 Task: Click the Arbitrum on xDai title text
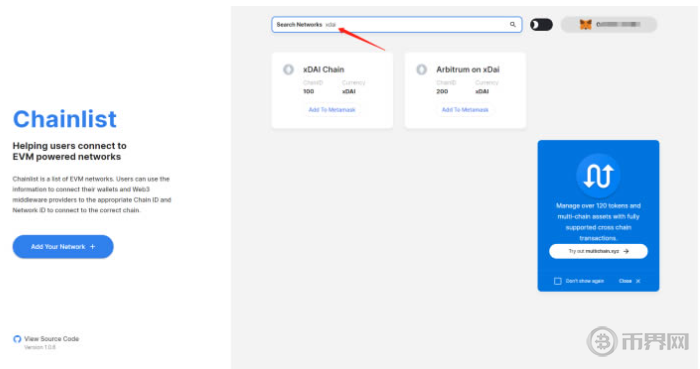click(x=468, y=70)
